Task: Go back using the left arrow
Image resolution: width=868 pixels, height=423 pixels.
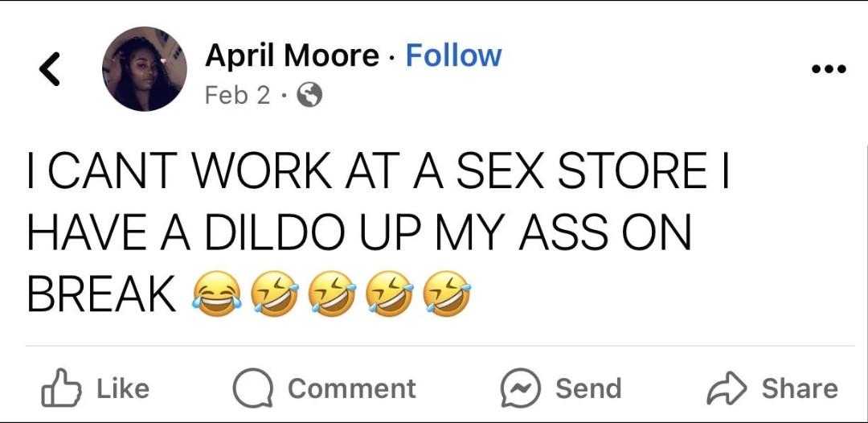Action: (x=50, y=69)
